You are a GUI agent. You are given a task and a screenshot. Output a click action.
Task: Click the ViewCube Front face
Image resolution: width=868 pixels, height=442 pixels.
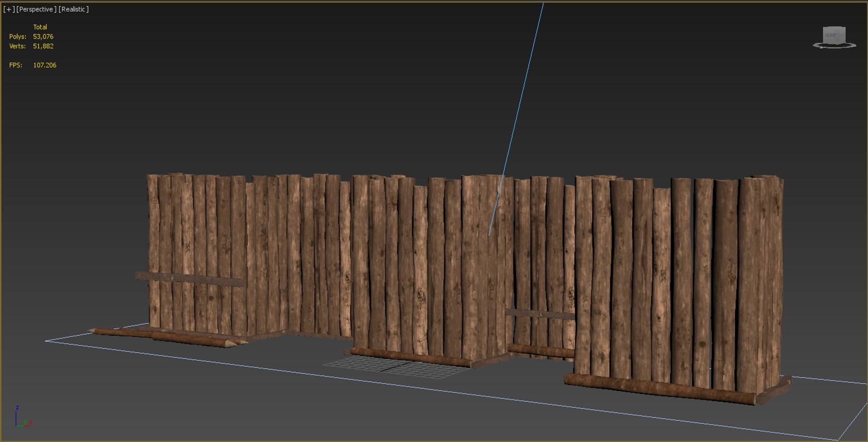click(830, 36)
